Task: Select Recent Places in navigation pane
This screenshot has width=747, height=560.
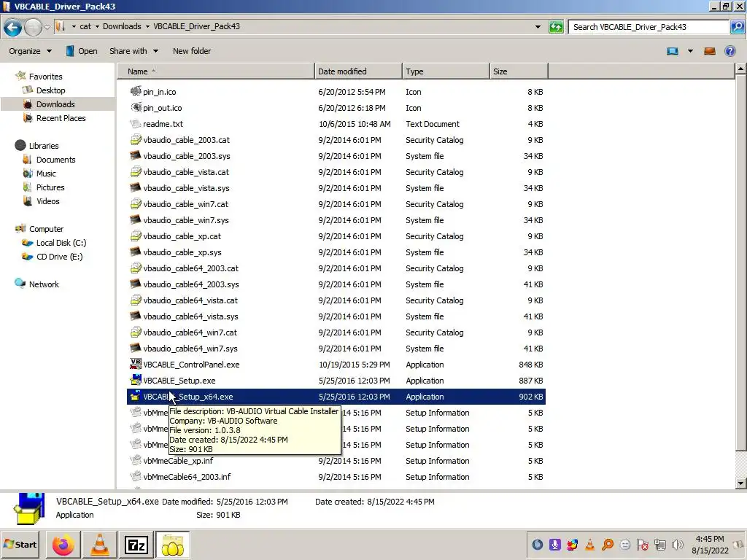Action: point(61,117)
